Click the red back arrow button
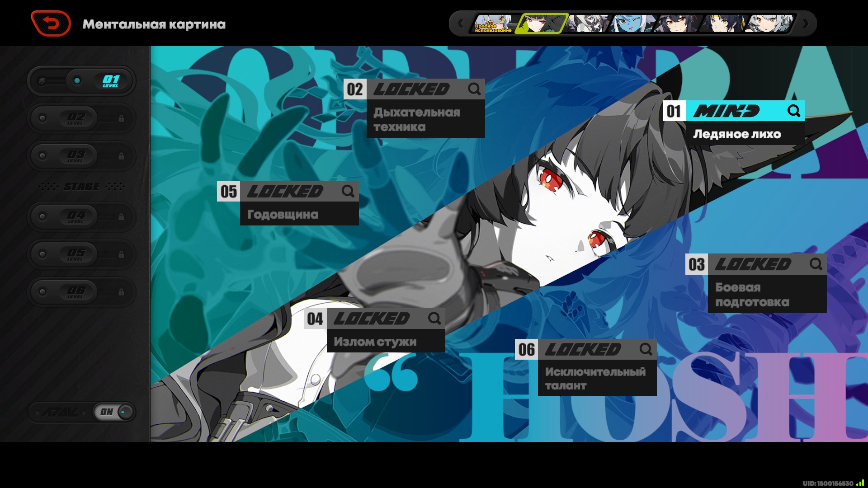 [x=51, y=23]
